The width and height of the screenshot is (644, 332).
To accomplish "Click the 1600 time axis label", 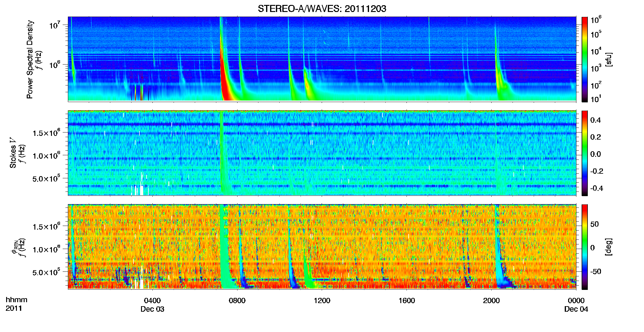I will [407, 300].
